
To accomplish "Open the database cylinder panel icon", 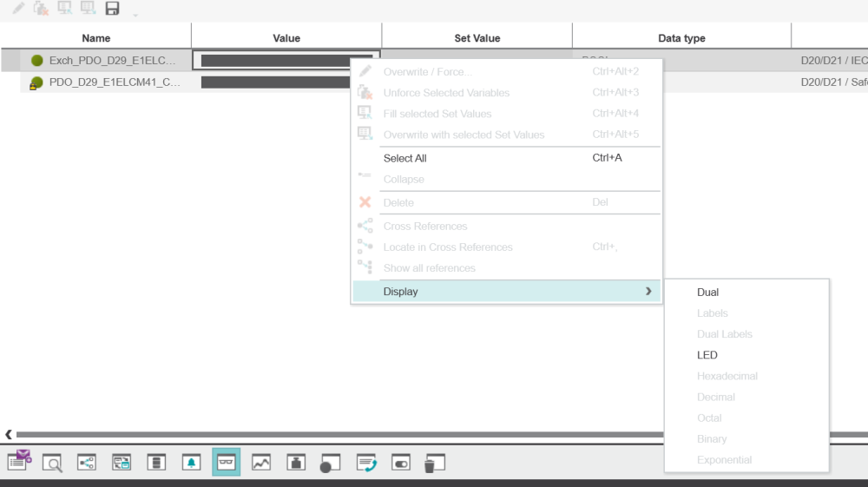I will click(156, 463).
